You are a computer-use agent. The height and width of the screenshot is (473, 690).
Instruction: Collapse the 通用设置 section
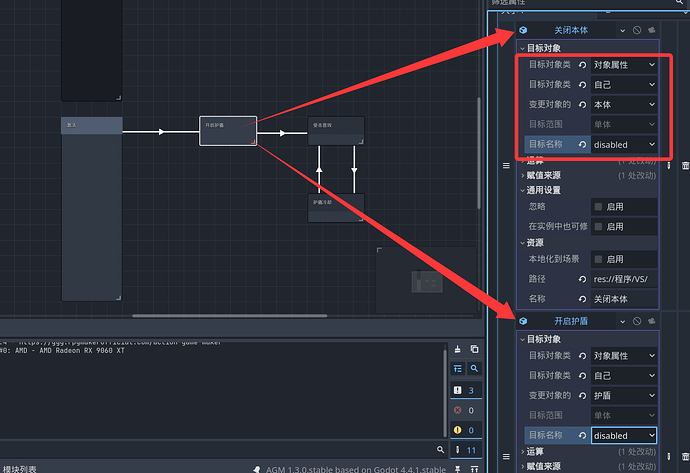pos(587,190)
